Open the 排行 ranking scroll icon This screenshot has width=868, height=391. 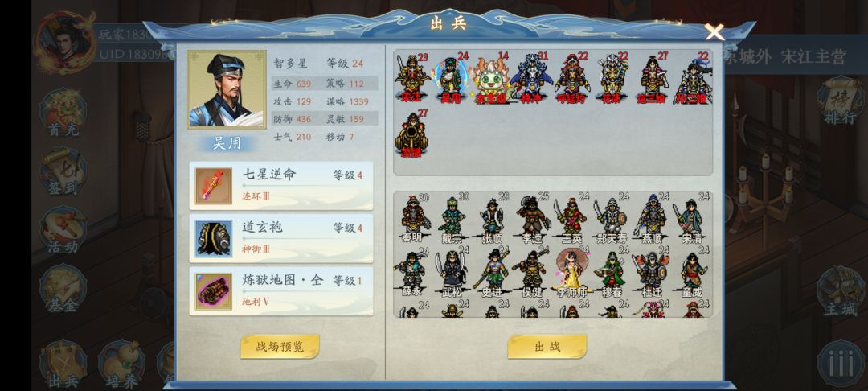coord(841,101)
